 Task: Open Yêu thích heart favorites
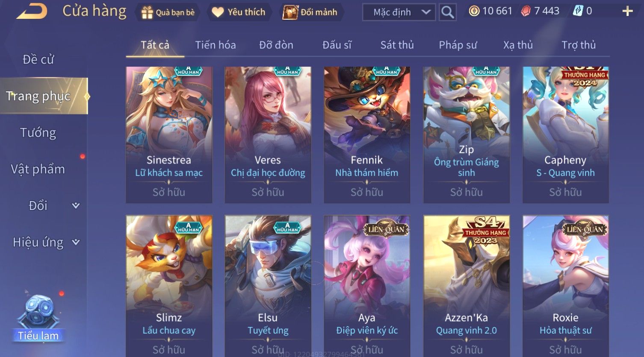[218, 12]
